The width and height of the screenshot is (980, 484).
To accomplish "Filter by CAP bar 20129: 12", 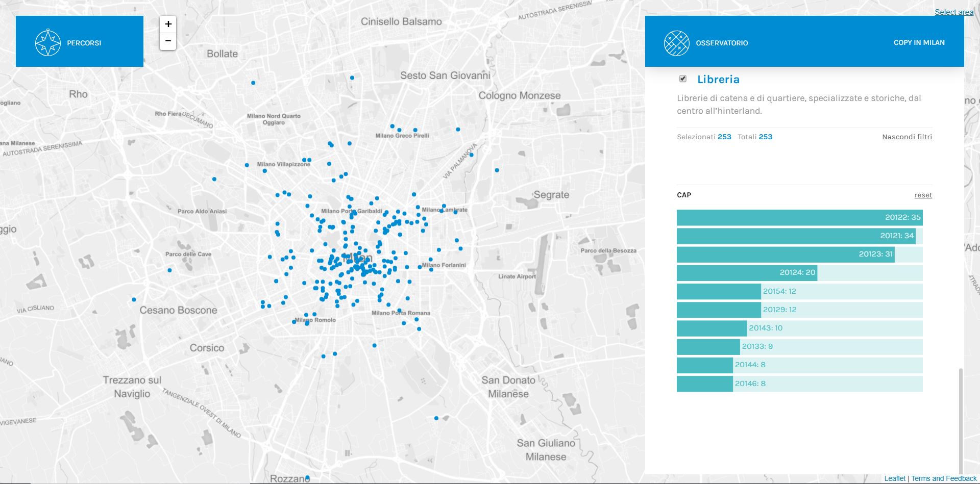I will (799, 310).
